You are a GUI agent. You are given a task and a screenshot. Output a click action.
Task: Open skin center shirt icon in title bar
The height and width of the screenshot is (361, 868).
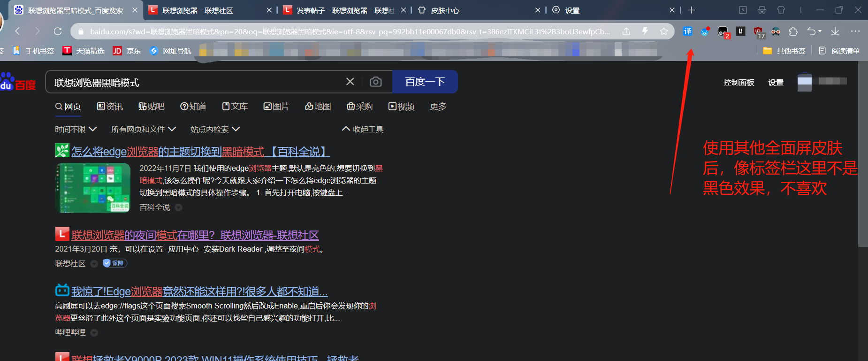pos(781,10)
